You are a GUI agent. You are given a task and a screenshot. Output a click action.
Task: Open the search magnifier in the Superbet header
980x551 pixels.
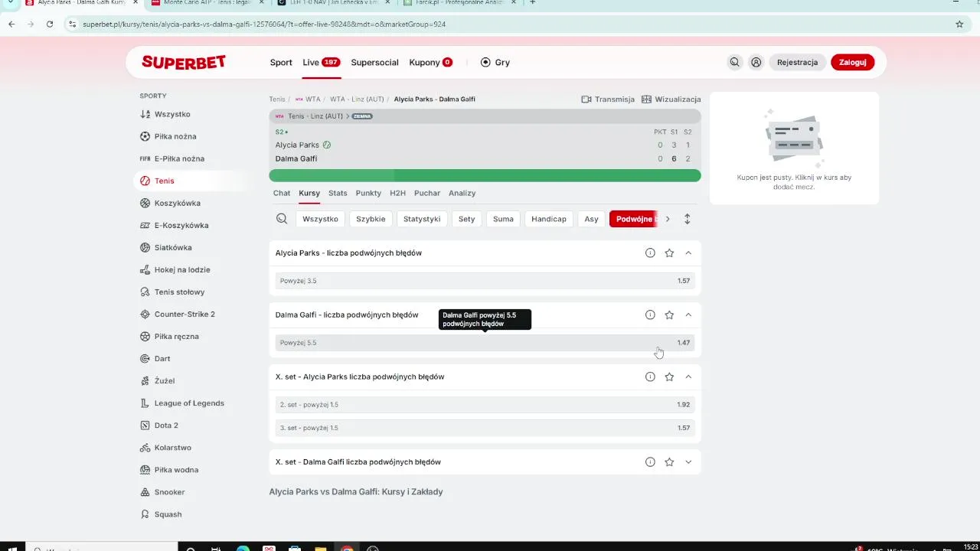click(734, 63)
